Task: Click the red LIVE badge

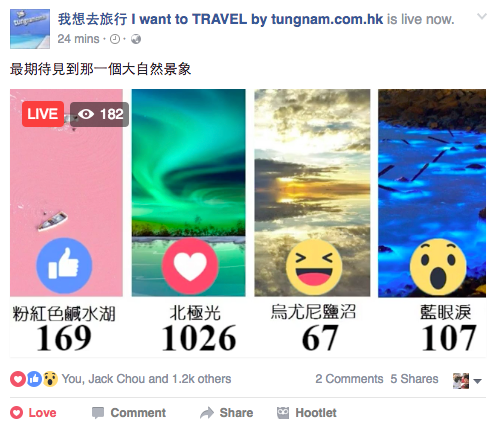Action: click(43, 114)
